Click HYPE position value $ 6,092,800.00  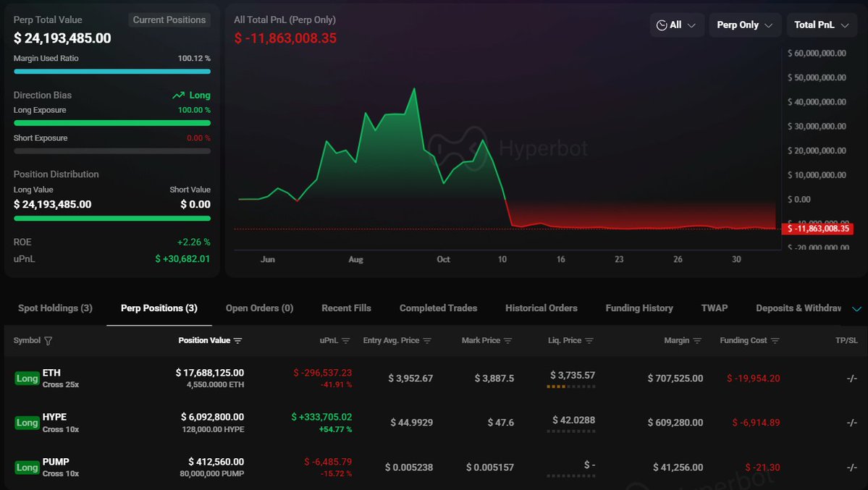click(213, 417)
